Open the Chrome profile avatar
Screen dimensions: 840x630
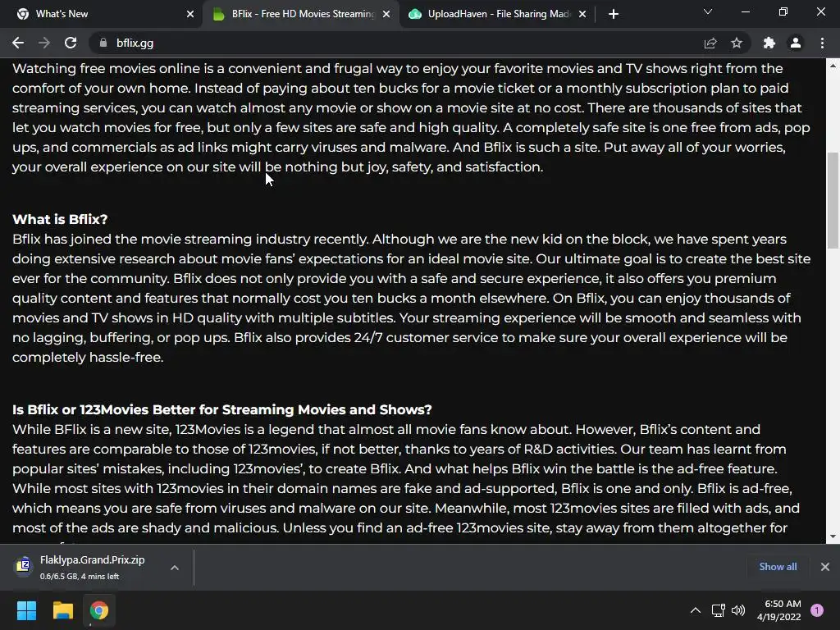(x=796, y=43)
